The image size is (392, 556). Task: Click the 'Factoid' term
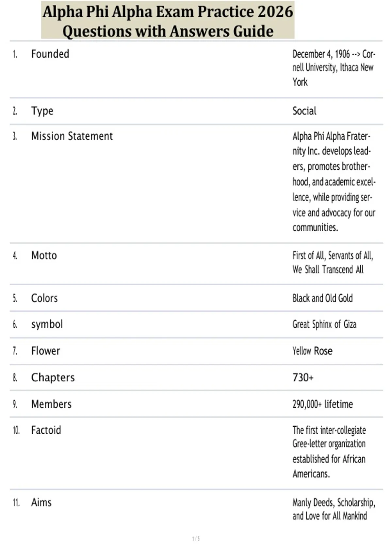click(x=46, y=430)
